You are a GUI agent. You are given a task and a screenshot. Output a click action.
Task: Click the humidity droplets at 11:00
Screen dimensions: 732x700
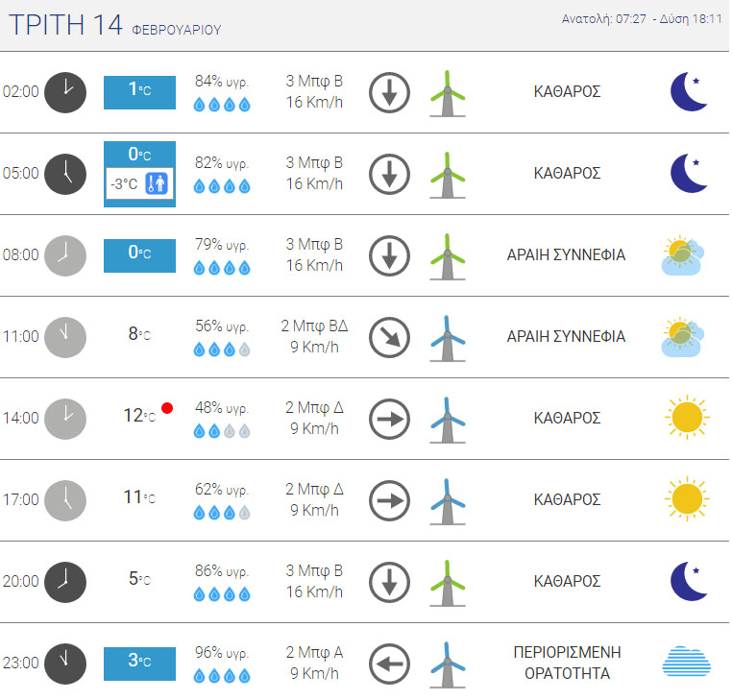pos(222,350)
